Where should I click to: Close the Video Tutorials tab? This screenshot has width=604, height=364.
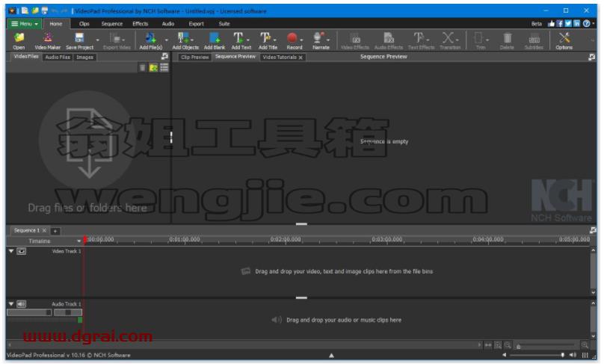click(301, 58)
